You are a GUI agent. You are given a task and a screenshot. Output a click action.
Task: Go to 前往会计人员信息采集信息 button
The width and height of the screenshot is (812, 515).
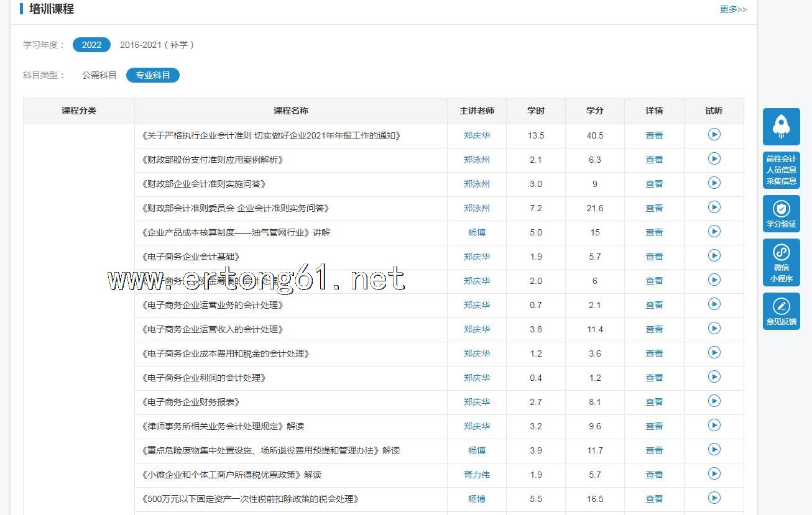[x=781, y=170]
